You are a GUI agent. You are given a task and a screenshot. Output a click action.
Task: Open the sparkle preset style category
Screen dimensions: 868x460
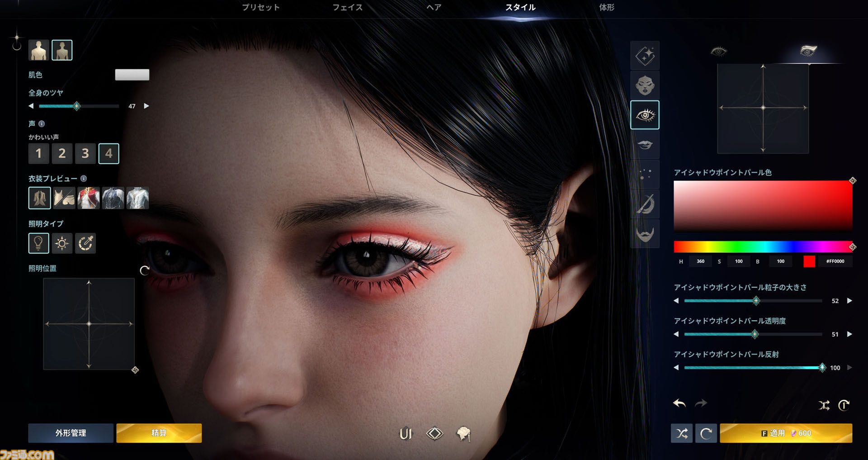click(x=645, y=56)
